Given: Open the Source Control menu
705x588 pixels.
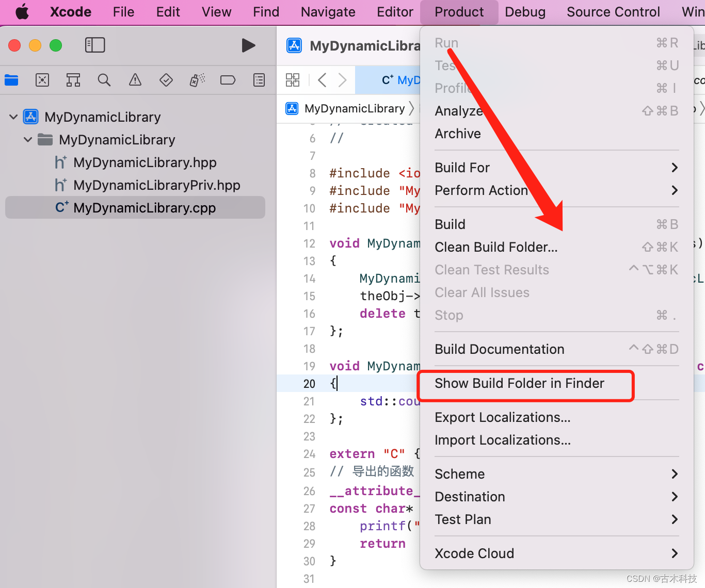Looking at the screenshot, I should (x=613, y=12).
